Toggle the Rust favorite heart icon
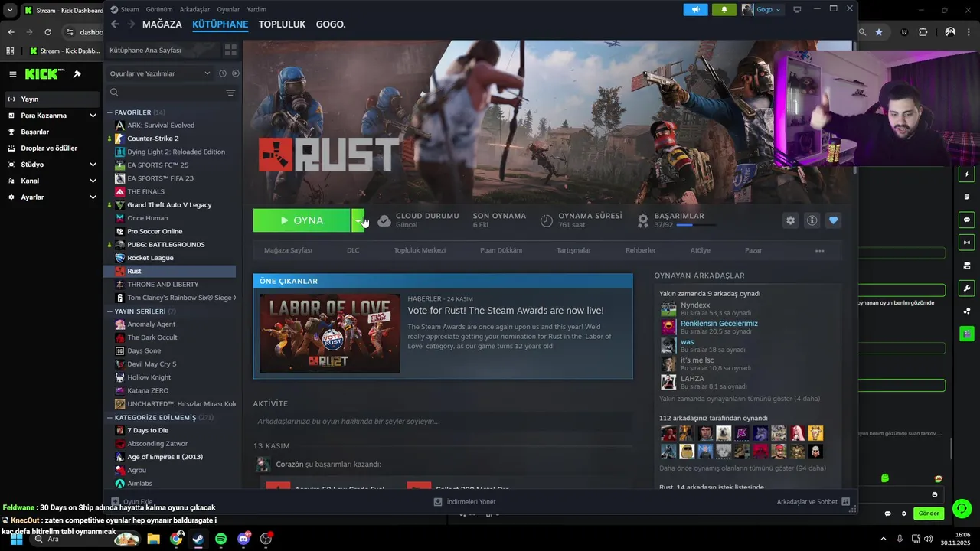The width and height of the screenshot is (980, 551). 833,220
